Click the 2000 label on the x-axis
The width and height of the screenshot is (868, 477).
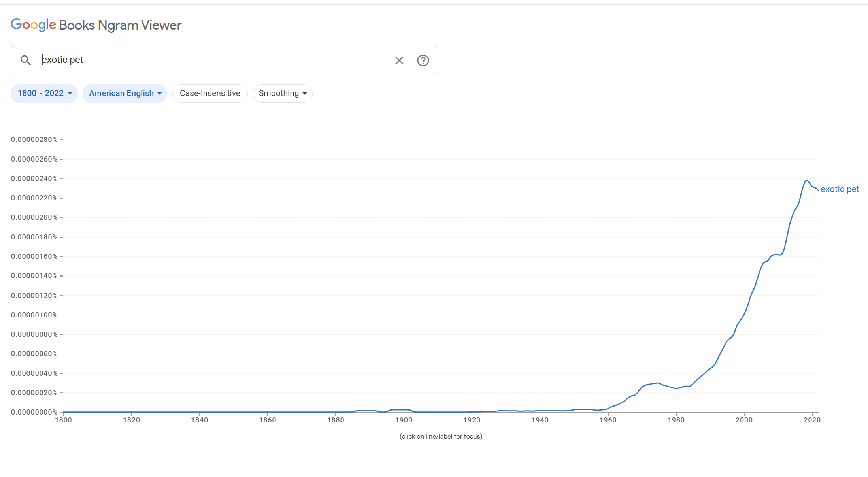point(744,420)
